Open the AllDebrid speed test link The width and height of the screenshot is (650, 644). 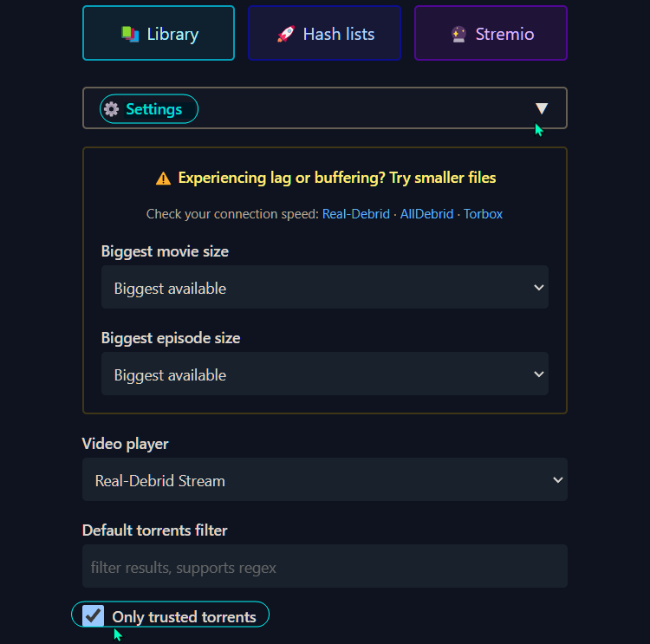point(426,214)
